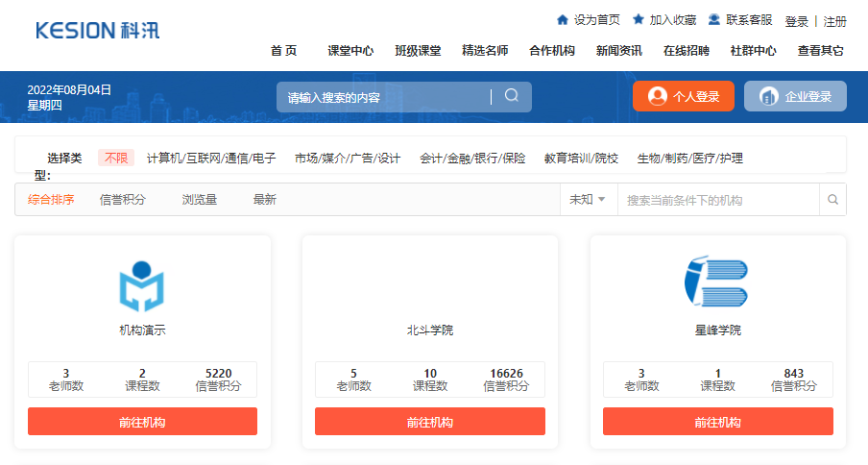Sort by 浏览量

point(200,199)
